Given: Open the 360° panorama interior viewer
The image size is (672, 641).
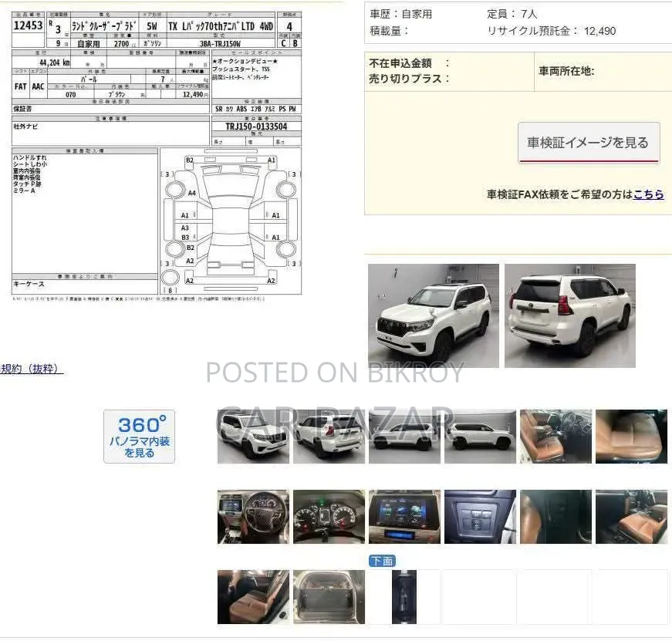Looking at the screenshot, I should point(140,436).
